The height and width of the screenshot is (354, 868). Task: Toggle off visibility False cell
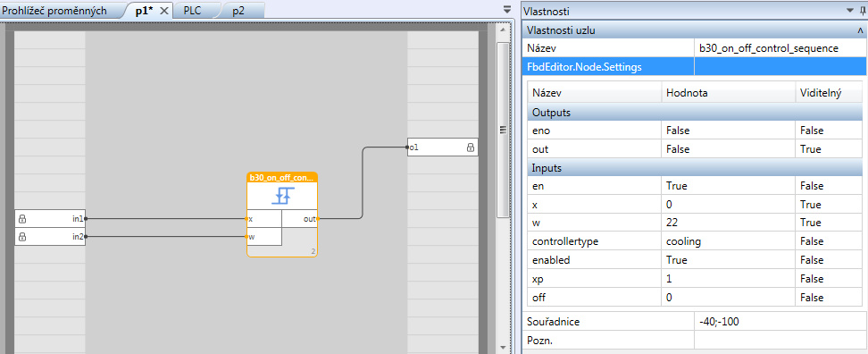point(829,297)
